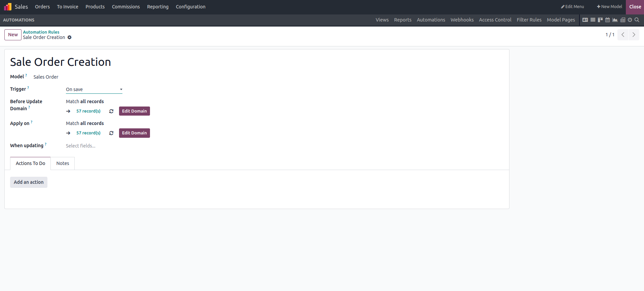Click Edit Domain for Apply on
The height and width of the screenshot is (291, 644).
pos(135,133)
